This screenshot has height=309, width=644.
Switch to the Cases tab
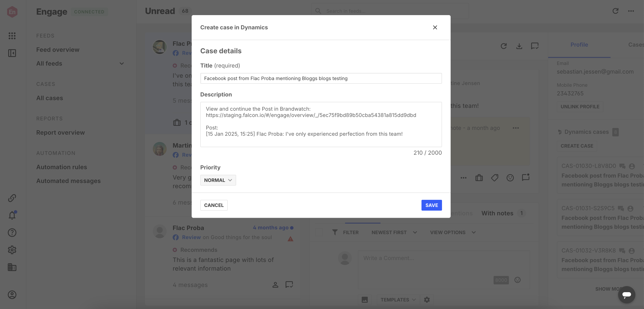tap(636, 45)
